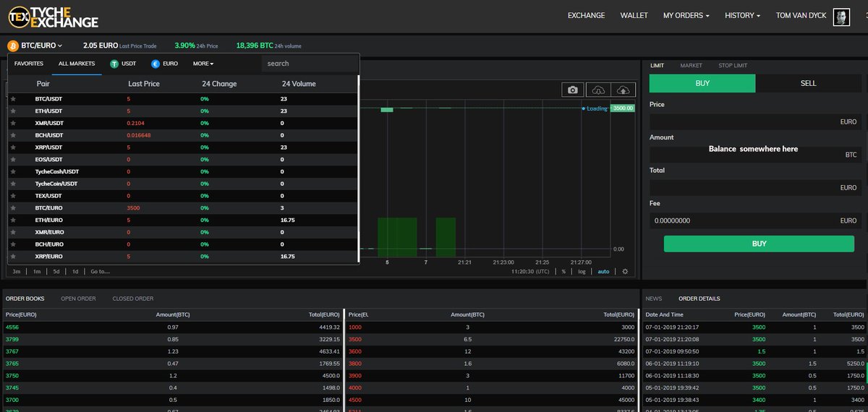Favorite the BTC/USDT pair star
The image size is (868, 412).
click(13, 98)
